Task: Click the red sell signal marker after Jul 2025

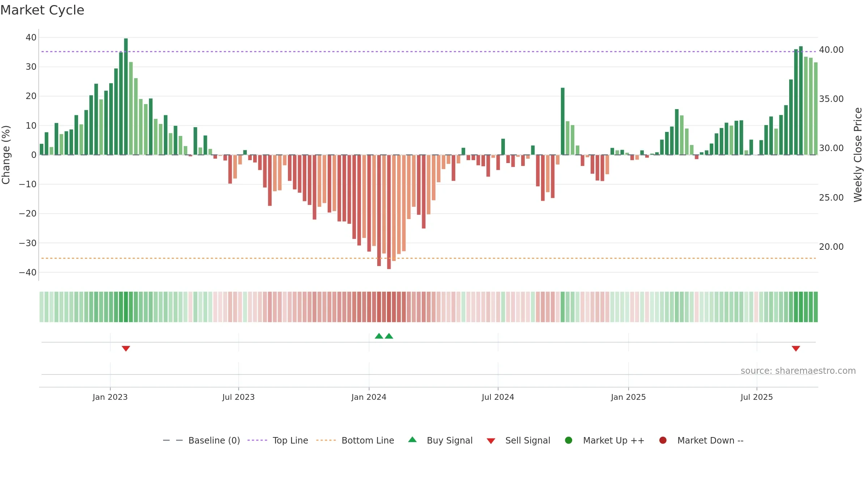Action: pos(796,348)
